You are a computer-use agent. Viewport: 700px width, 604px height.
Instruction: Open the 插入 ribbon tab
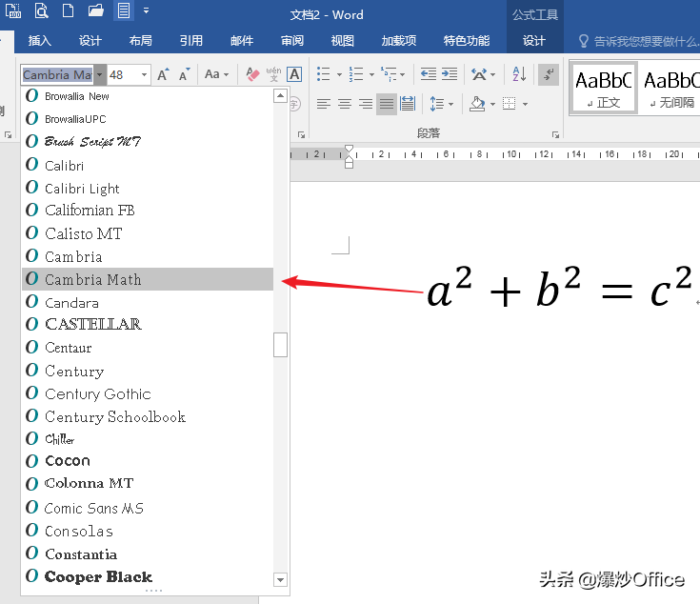(40, 41)
